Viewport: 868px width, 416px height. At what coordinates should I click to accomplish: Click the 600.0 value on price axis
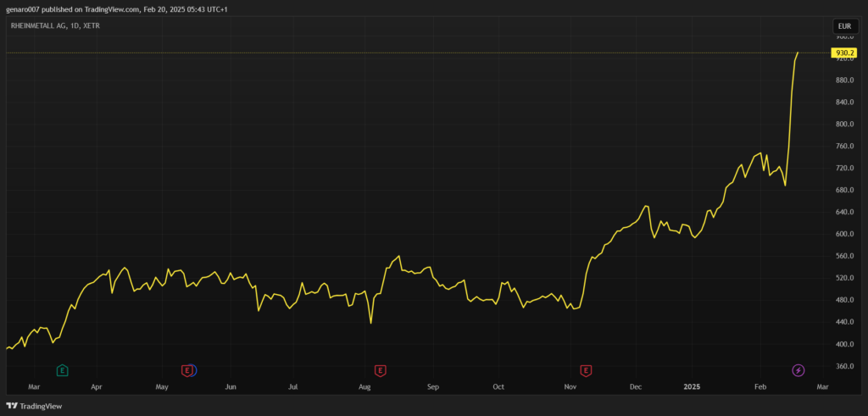coord(843,234)
